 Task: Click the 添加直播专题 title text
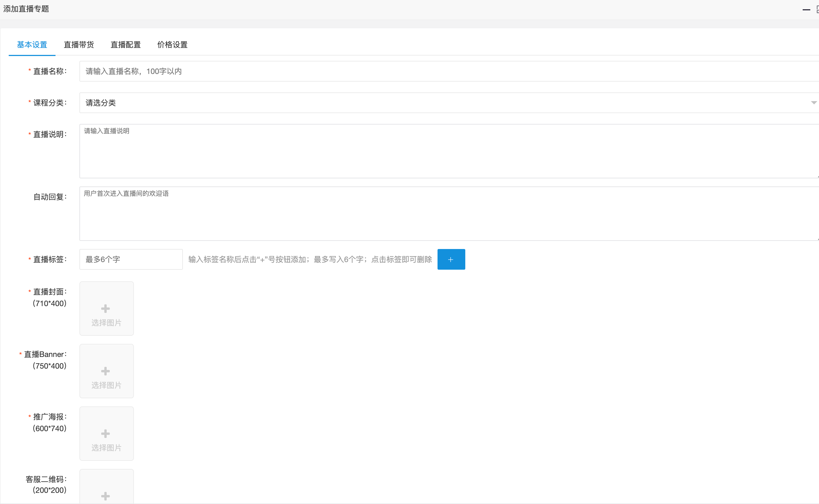(26, 9)
